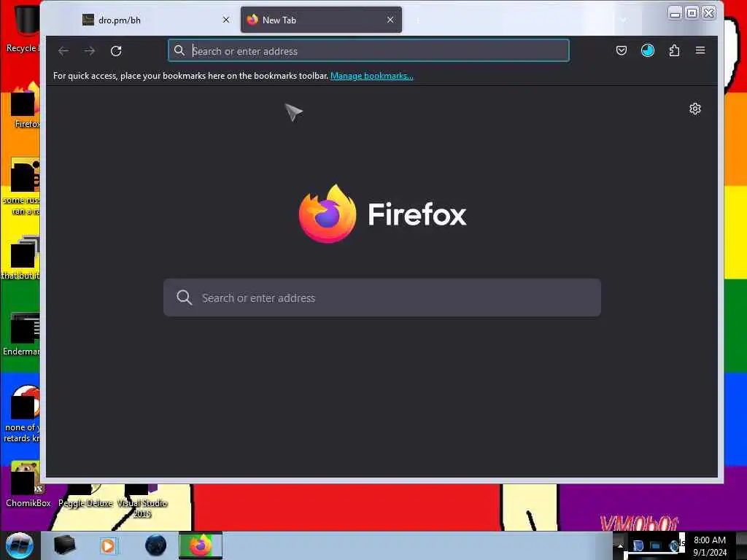Screen dimensions: 747x560
Task: Select the Firefox desktop shortcut
Action: (x=26, y=106)
